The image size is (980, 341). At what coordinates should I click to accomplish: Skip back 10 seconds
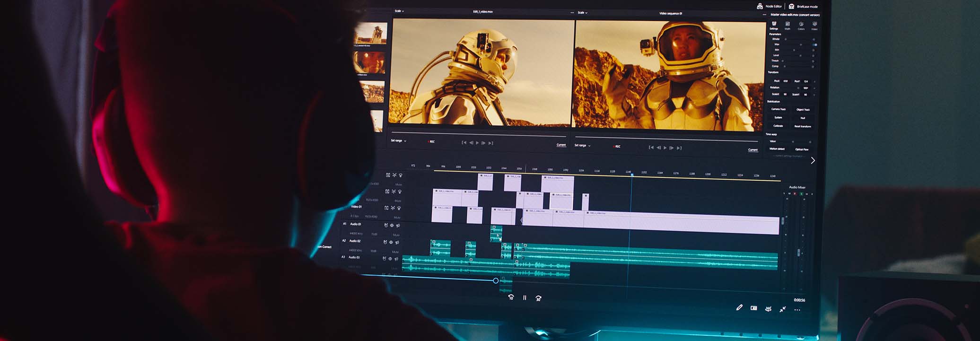point(511,297)
